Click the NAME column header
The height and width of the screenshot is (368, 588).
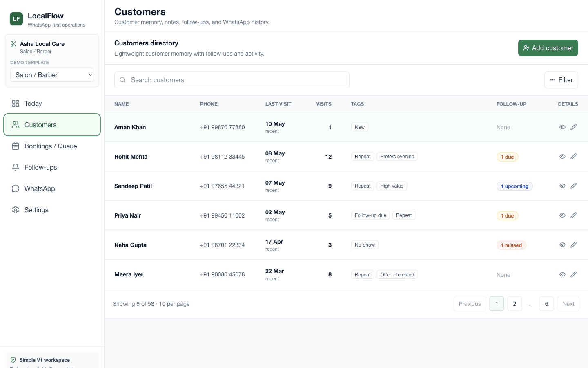122,104
